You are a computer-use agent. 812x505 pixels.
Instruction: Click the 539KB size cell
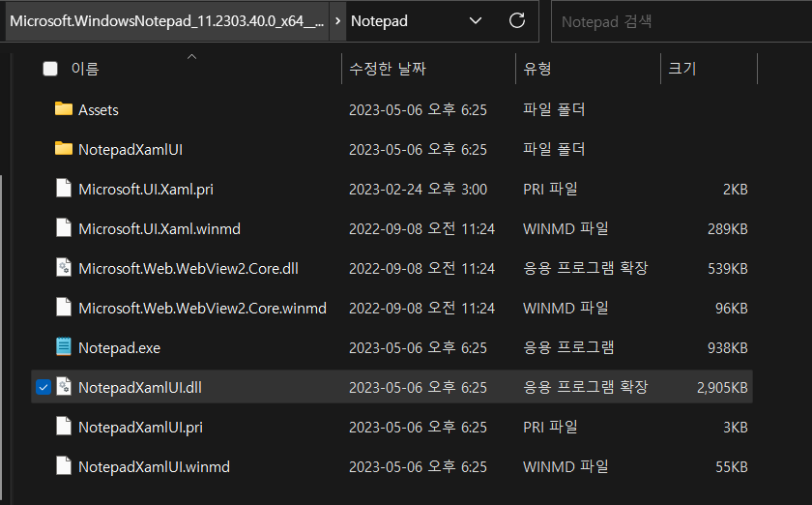tap(728, 269)
